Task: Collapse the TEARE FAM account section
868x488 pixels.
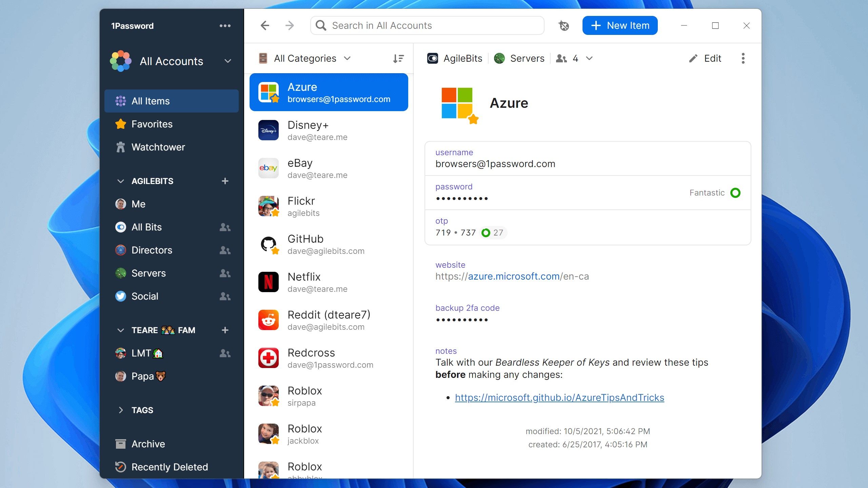Action: 120,330
